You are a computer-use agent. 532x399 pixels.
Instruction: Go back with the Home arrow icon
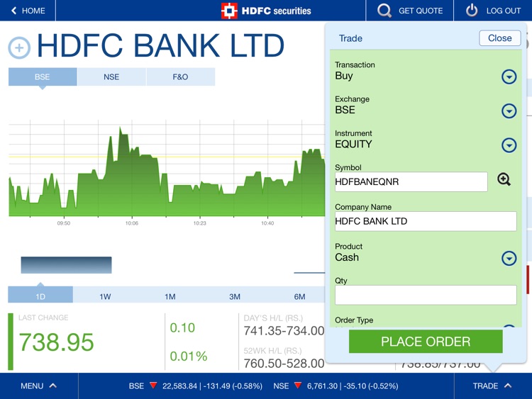click(x=13, y=11)
